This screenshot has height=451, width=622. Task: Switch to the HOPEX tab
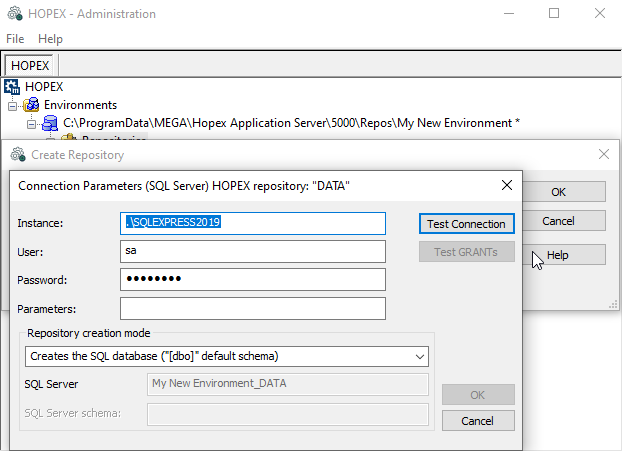click(x=30, y=65)
